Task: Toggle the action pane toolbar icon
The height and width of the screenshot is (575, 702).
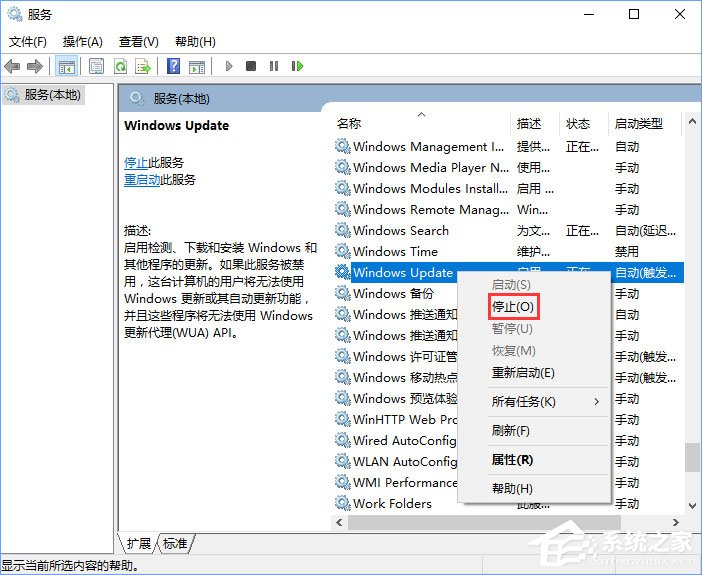Action: pos(197,67)
